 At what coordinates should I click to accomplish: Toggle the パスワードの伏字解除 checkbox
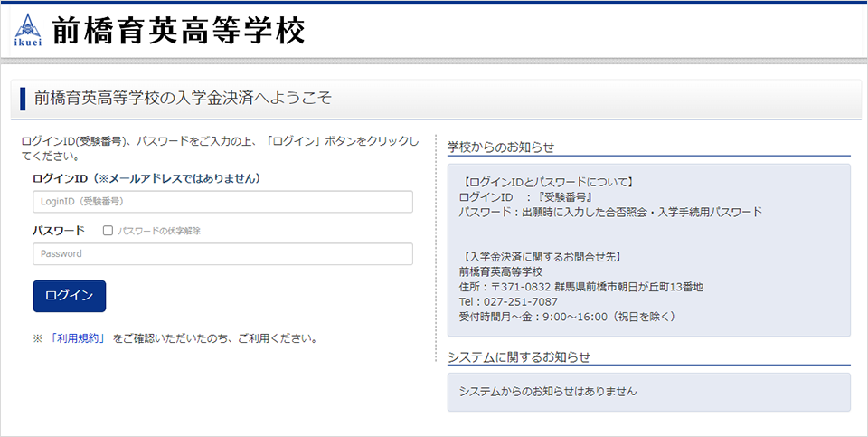click(x=108, y=231)
